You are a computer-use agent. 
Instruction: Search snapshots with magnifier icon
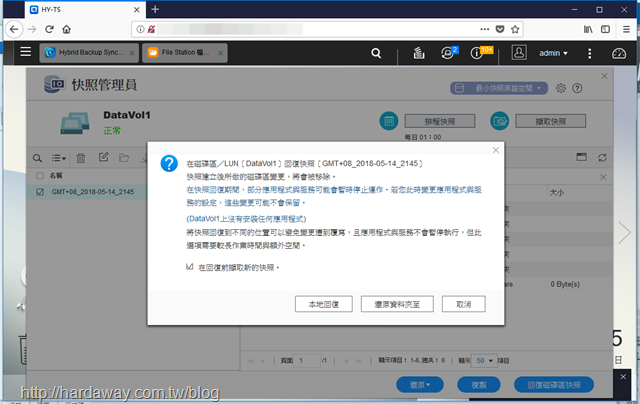click(37, 158)
